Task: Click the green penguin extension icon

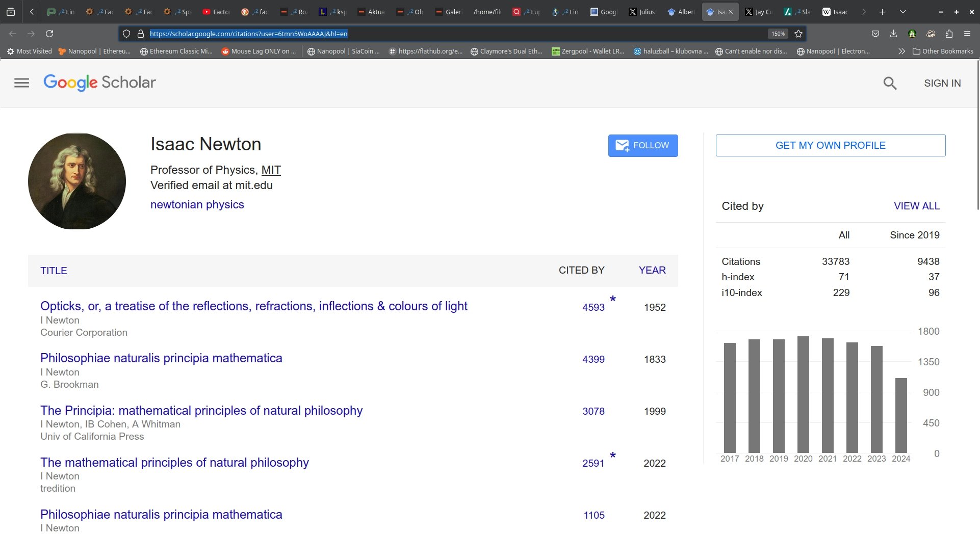Action: click(x=912, y=34)
